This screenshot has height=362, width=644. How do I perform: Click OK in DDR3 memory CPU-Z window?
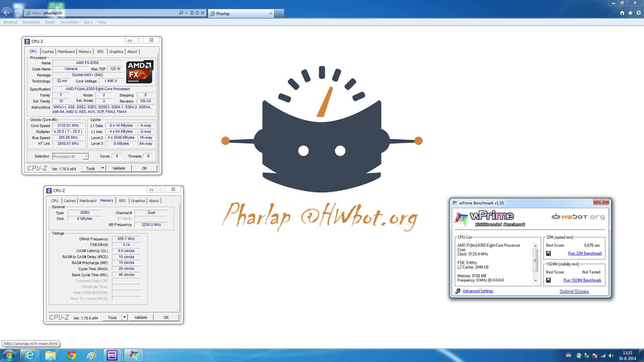[166, 318]
